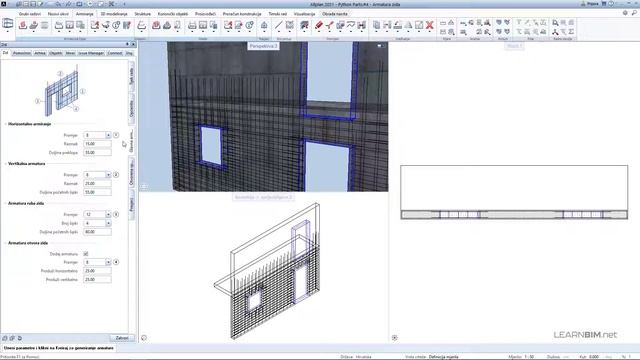This screenshot has width=640, height=360.
Task: Click the circled 4 icon beside opening Promjer
Action: [x=116, y=262]
